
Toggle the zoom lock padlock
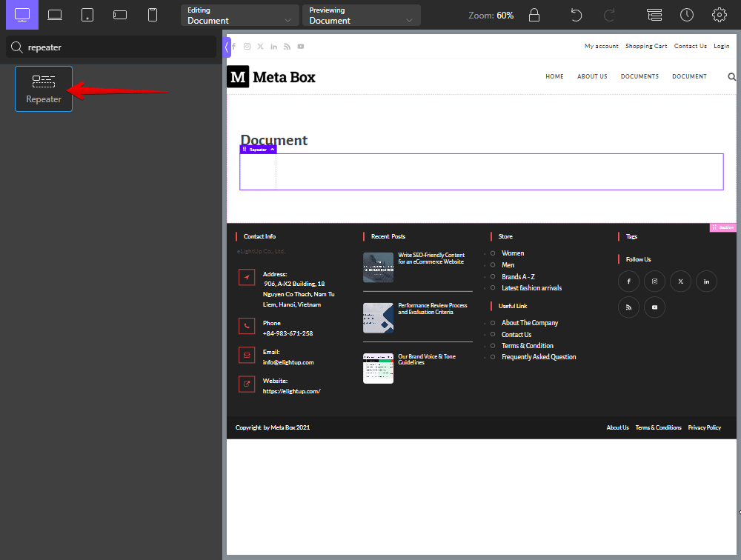534,15
